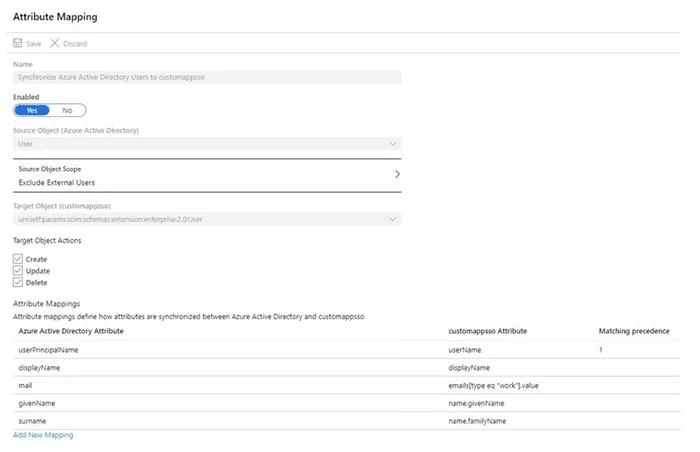This screenshot has width=700, height=452.
Task: Expand Source Object Scope chevron
Action: (x=397, y=174)
